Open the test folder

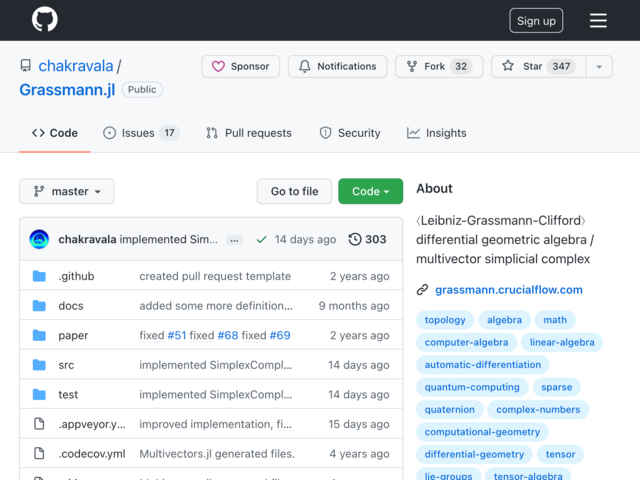[x=68, y=395]
